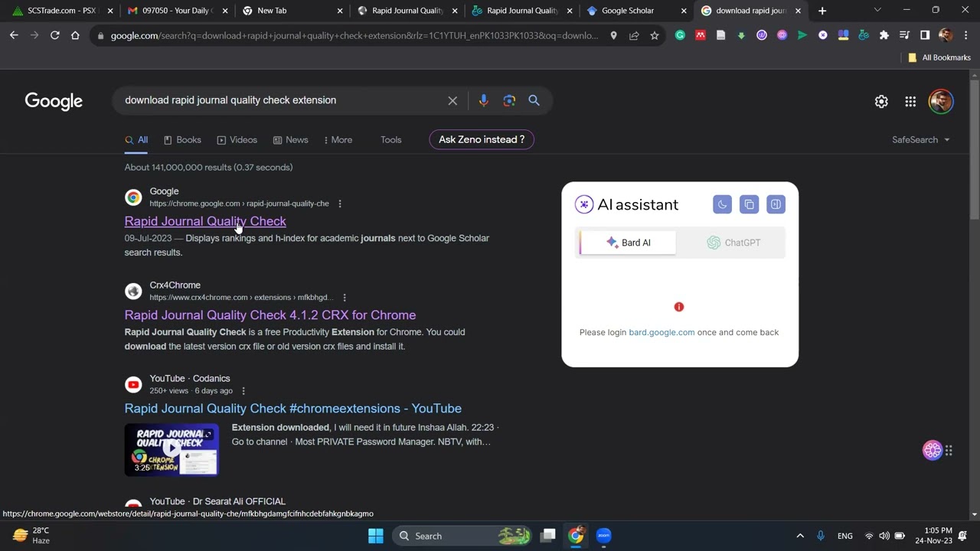The height and width of the screenshot is (551, 980).
Task: Search by image with Google Lens
Action: pos(509,100)
